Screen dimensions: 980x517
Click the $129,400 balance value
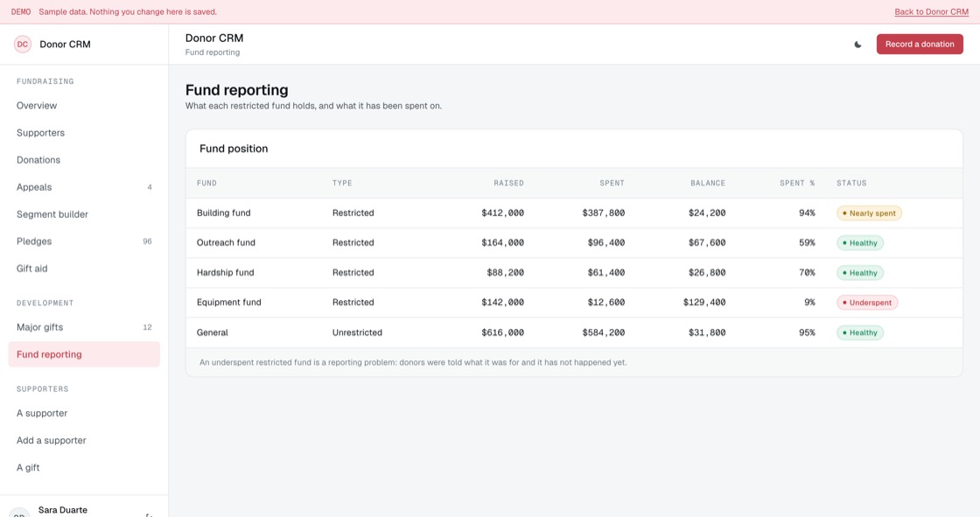pos(704,302)
